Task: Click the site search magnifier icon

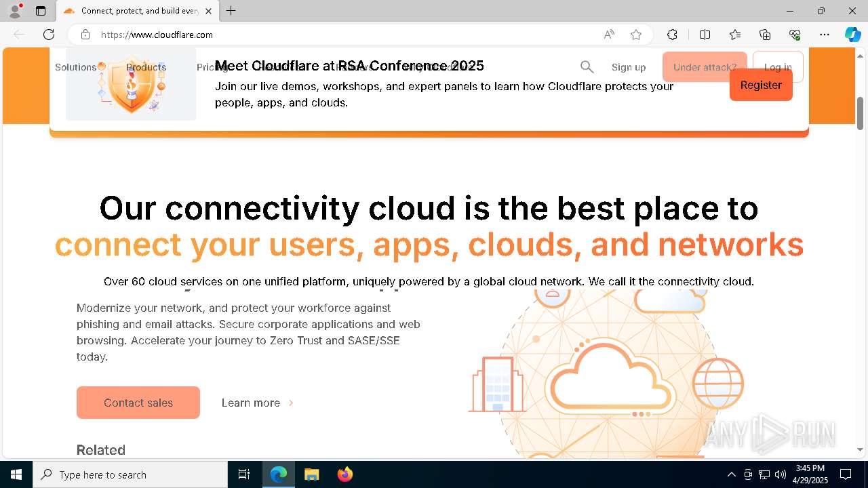Action: 587,67
